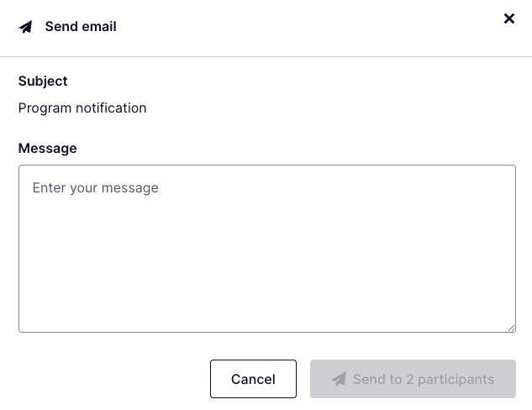Click the Subject label
The height and width of the screenshot is (410, 532).
(43, 81)
